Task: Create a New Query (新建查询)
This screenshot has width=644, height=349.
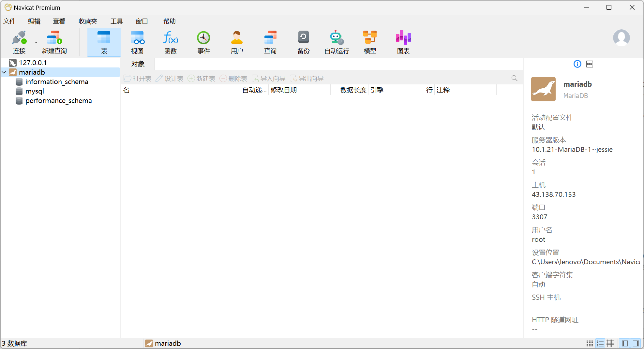Action: pos(54,42)
